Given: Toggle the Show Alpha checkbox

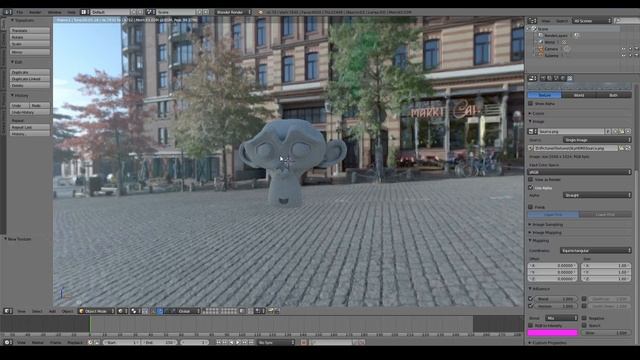Looking at the screenshot, I should click(x=531, y=104).
